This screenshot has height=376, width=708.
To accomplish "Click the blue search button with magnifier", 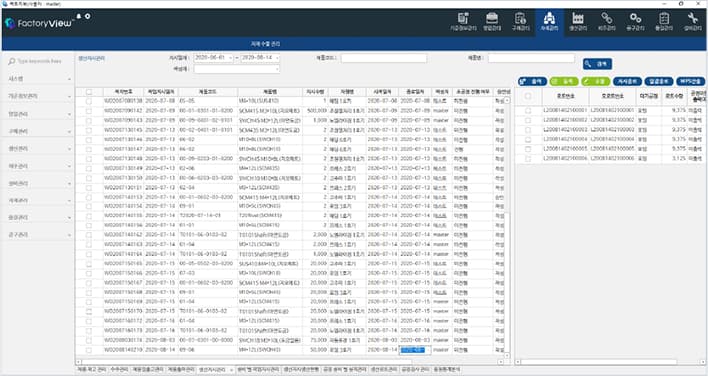I will pyautogui.click(x=597, y=64).
